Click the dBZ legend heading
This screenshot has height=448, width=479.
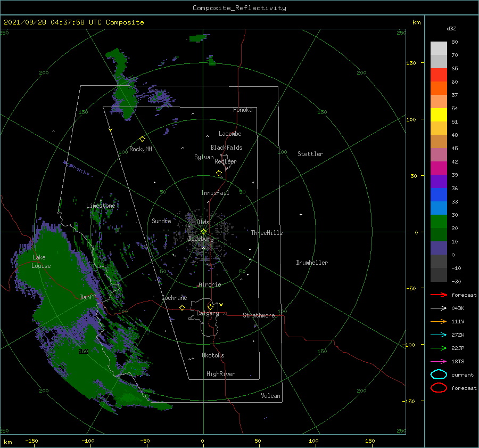pyautogui.click(x=451, y=28)
